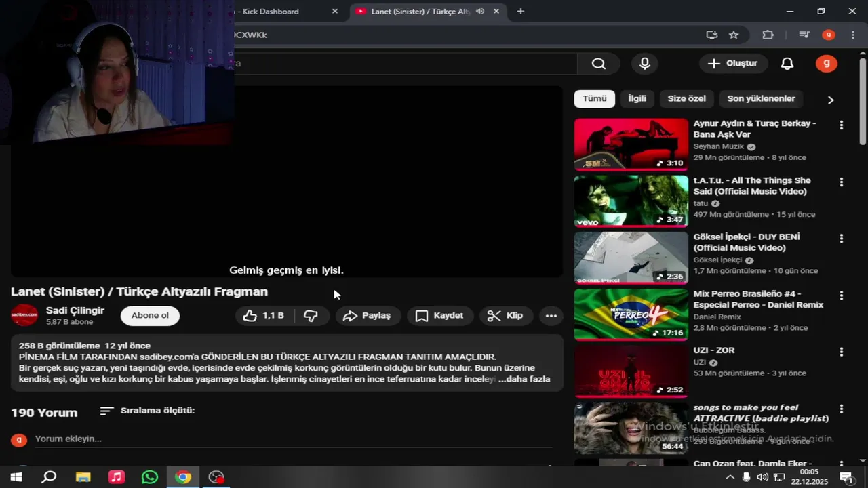Screen dimensions: 868x488
Task: Click the system tray volume icon
Action: click(762, 477)
